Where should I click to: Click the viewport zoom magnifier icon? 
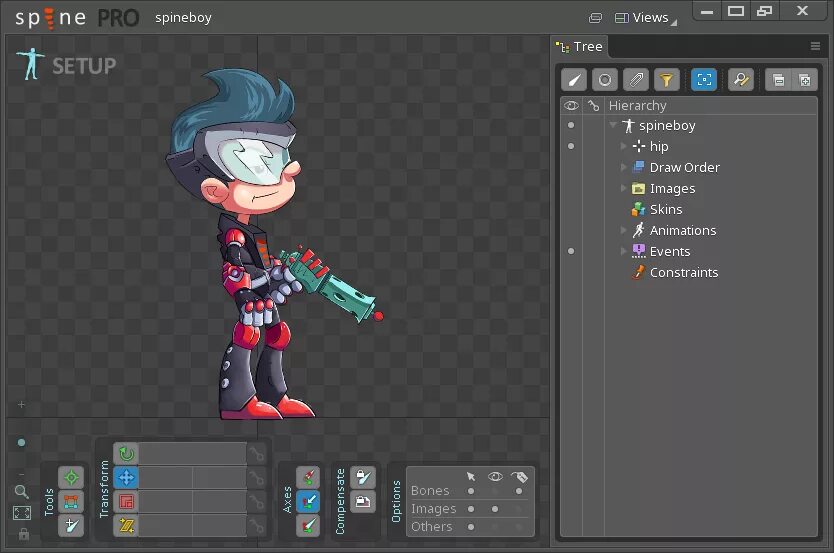click(21, 491)
